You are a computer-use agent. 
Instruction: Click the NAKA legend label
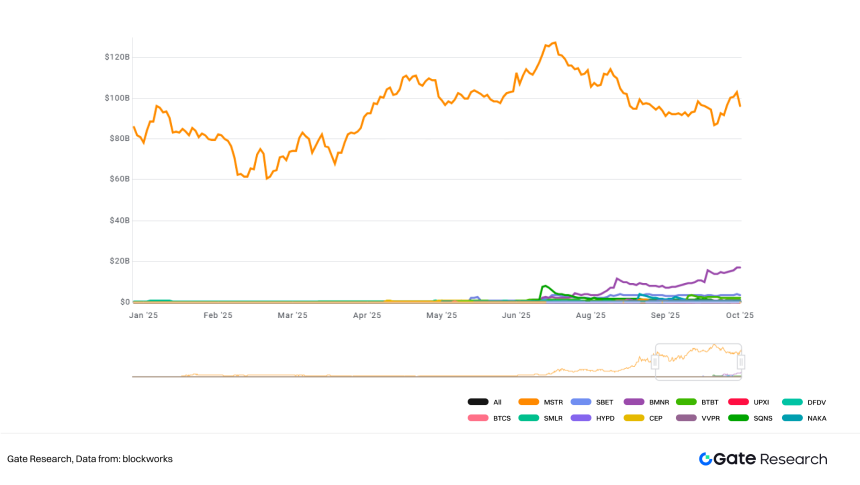coord(814,418)
